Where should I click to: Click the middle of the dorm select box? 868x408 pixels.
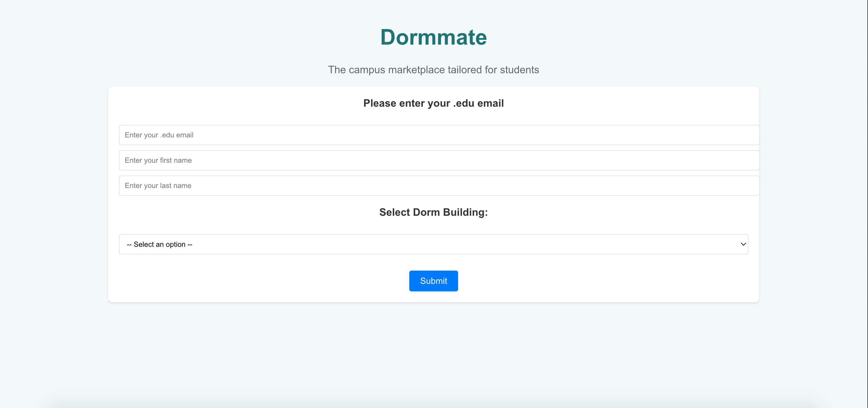click(x=433, y=244)
